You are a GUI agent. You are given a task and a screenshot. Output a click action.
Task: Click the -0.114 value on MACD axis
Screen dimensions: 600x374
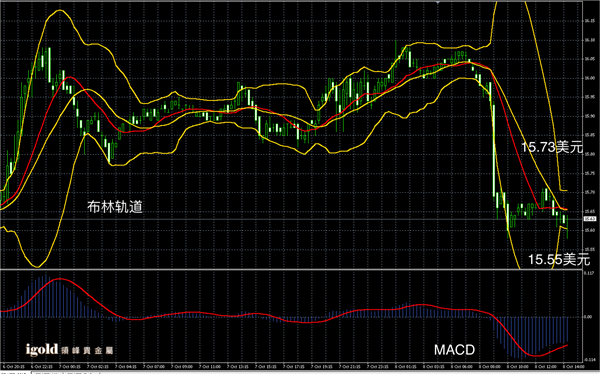point(589,360)
